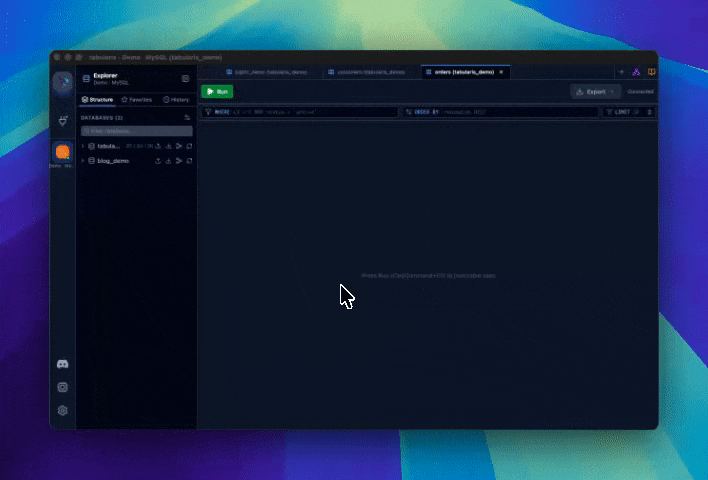Click the download icon on the tabula... row
The image size is (708, 480).
pyautogui.click(x=168, y=146)
